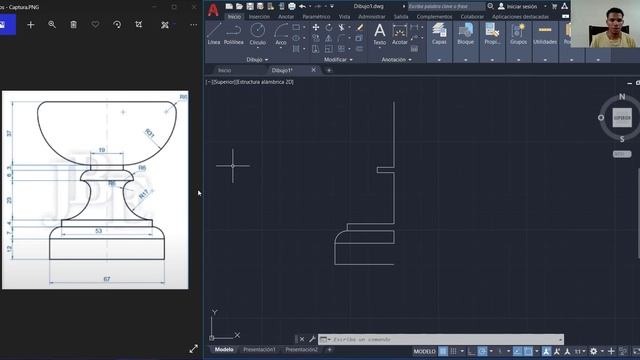Select the Copy modify tool
The width and height of the screenshot is (640, 360).
[316, 38]
